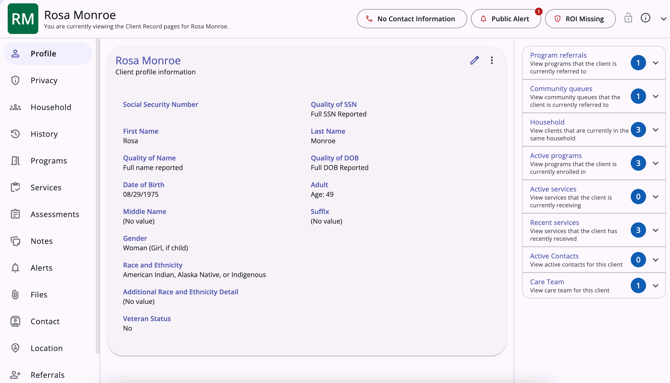Click the Recent services count badge
The width and height of the screenshot is (670, 383).
pyautogui.click(x=638, y=230)
